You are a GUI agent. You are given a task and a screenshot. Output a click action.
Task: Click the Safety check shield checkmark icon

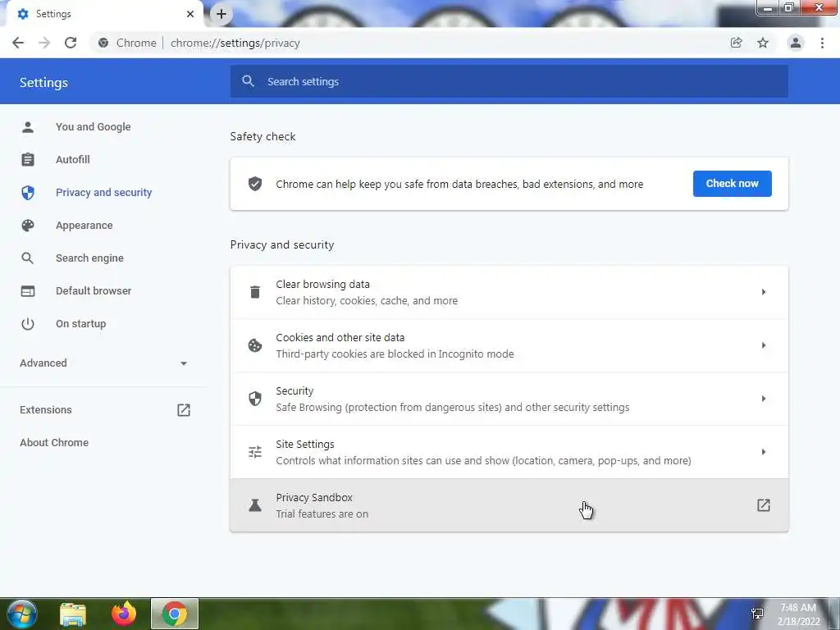[x=255, y=184]
